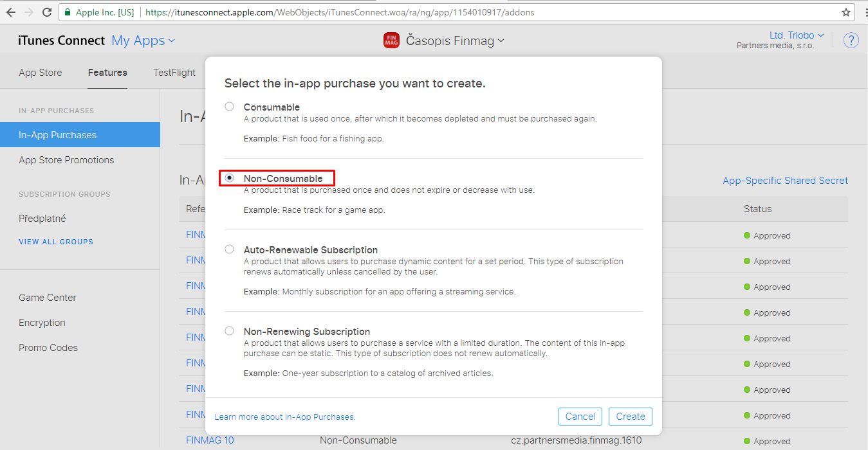Select In-App Purchases in the sidebar
This screenshot has width=868, height=450.
[x=80, y=135]
